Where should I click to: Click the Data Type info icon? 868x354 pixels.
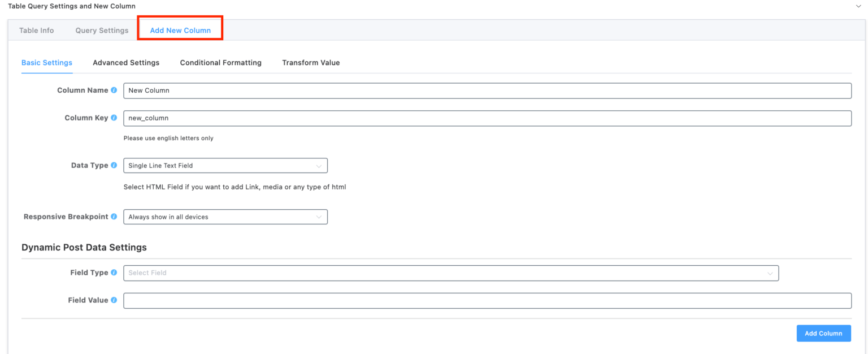(x=114, y=166)
